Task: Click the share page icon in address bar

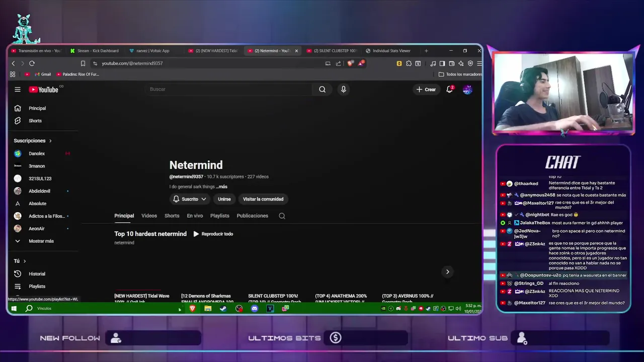Action: point(338,63)
